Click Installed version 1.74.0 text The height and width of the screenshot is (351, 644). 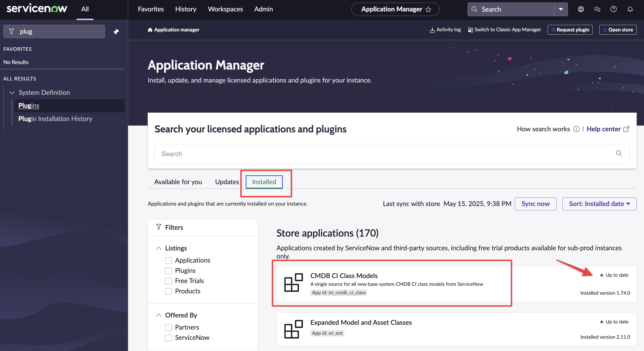[605, 293]
